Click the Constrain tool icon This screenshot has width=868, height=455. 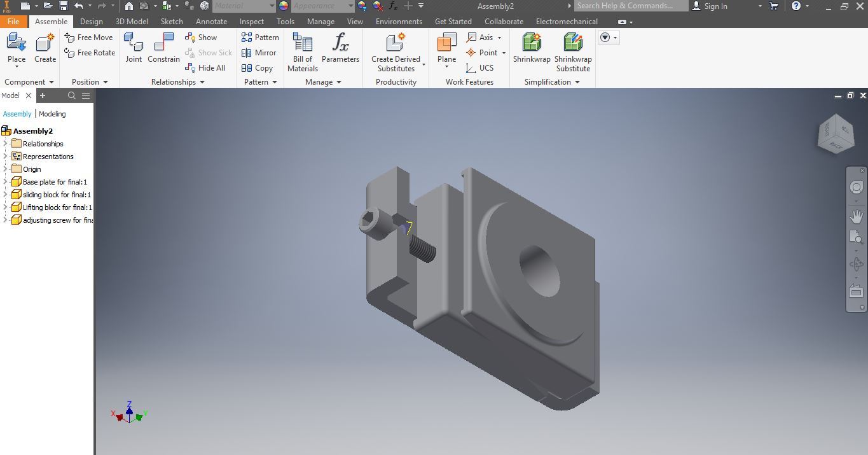point(163,43)
